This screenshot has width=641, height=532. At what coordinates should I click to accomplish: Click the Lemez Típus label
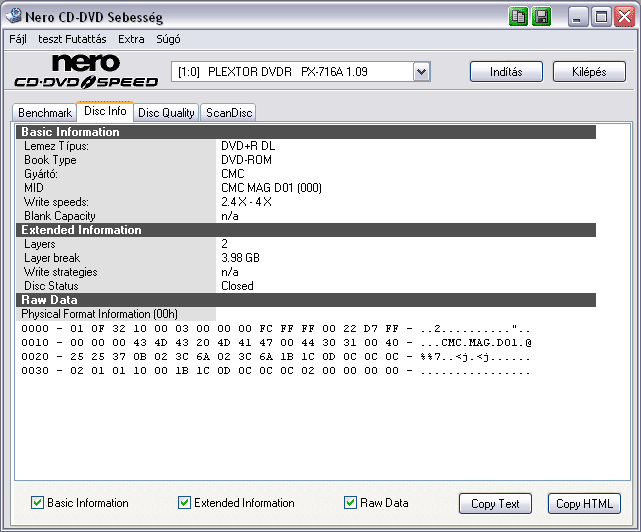click(56, 146)
